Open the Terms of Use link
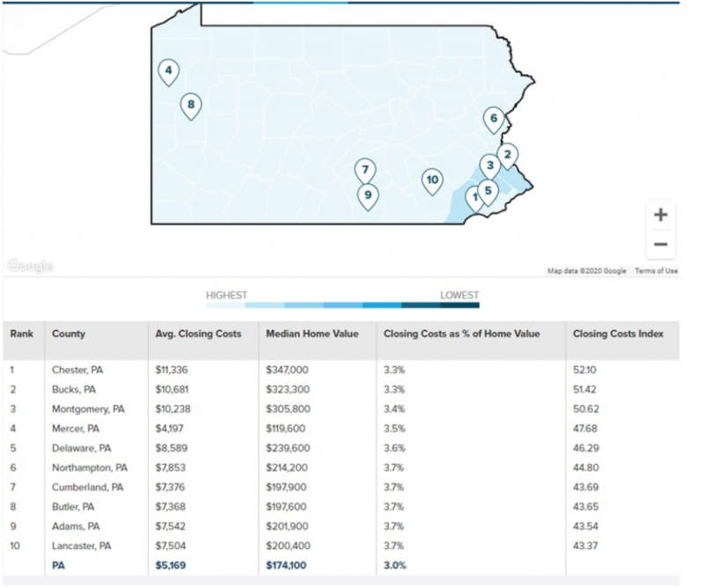The width and height of the screenshot is (704, 588). (x=656, y=271)
